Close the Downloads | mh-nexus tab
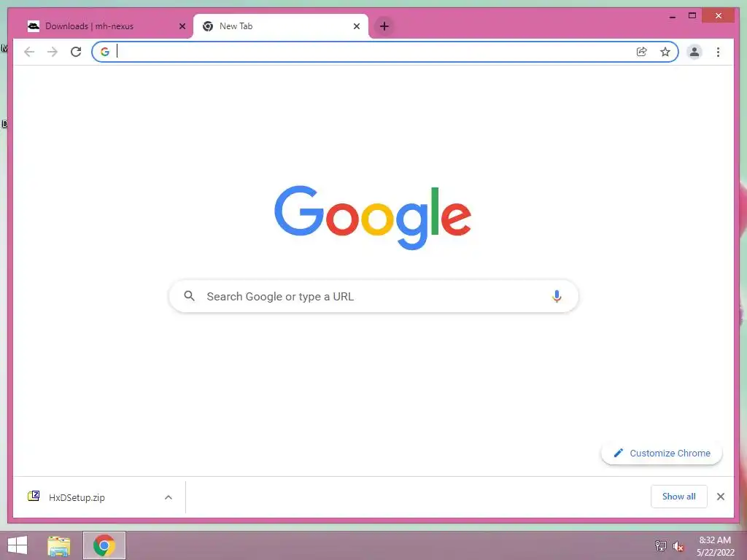This screenshot has width=747, height=560. pyautogui.click(x=182, y=26)
